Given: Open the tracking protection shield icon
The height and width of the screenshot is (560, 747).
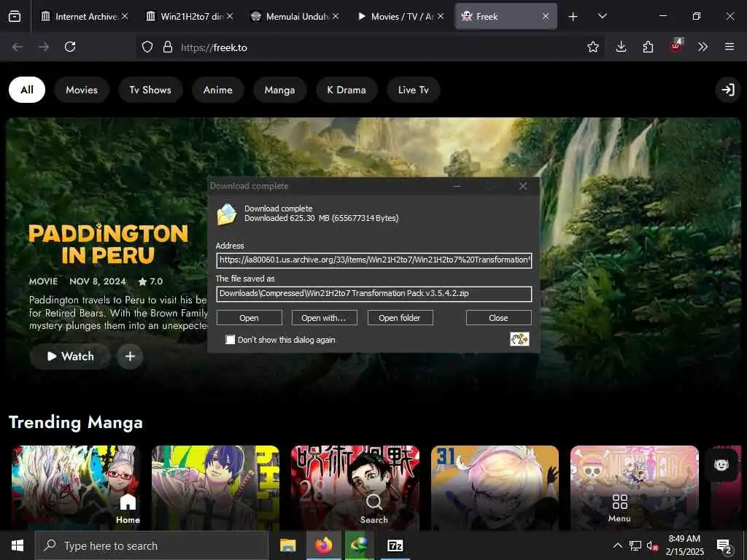Looking at the screenshot, I should [x=147, y=47].
